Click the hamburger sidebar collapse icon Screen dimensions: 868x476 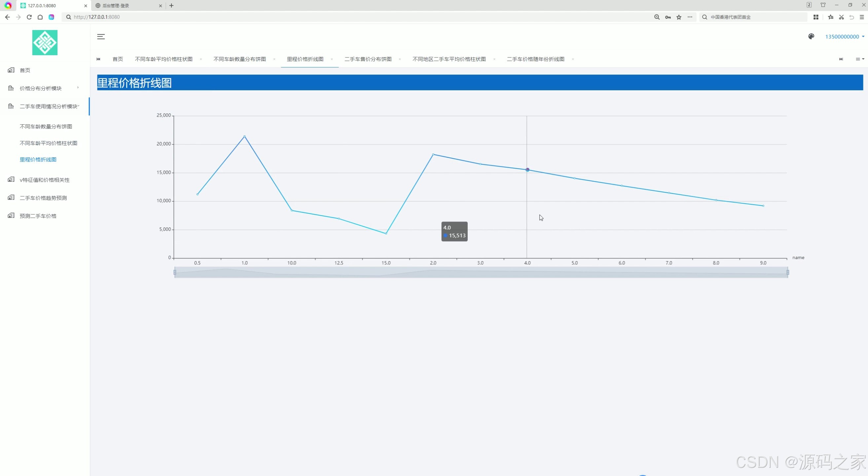click(101, 37)
